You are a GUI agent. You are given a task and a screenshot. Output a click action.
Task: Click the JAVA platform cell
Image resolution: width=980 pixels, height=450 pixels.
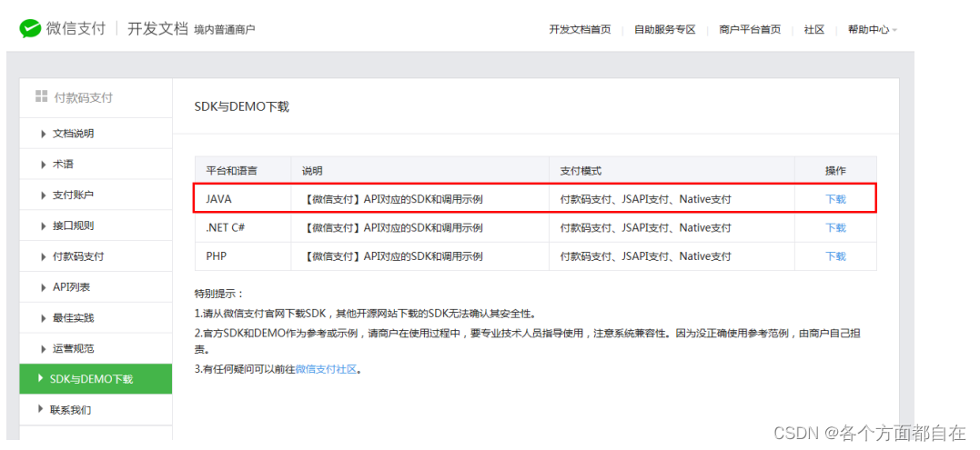point(243,199)
